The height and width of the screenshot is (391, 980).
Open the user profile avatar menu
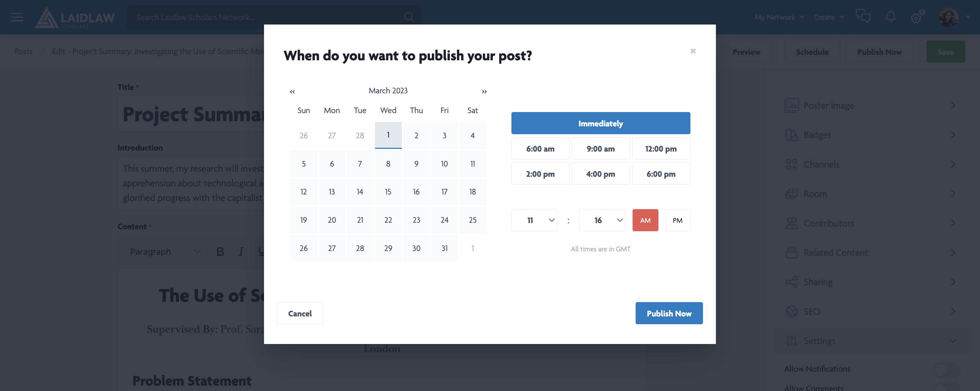948,17
